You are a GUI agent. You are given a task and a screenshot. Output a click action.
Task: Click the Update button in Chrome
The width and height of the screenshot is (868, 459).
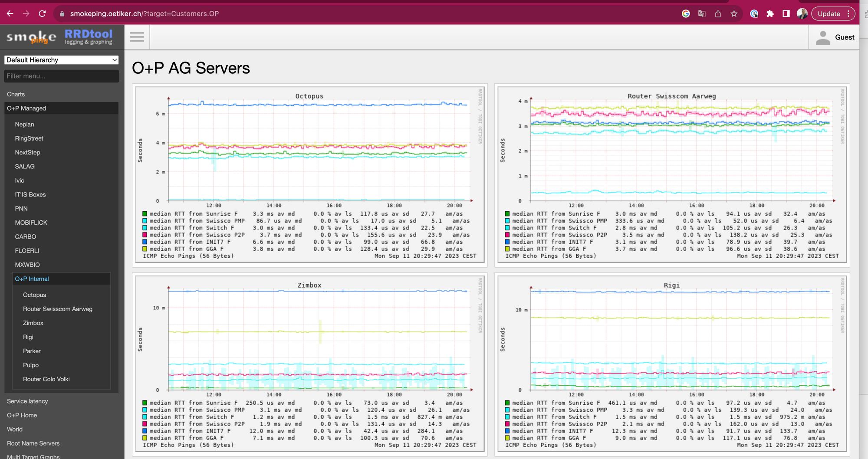click(829, 14)
